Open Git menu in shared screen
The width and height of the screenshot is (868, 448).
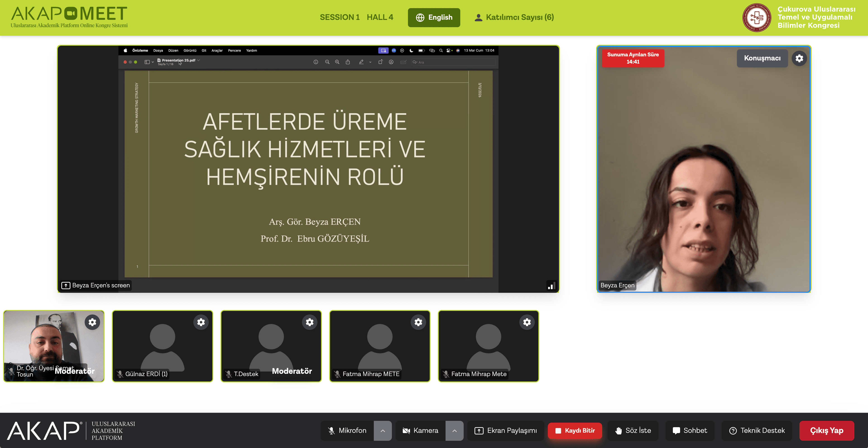(x=204, y=50)
